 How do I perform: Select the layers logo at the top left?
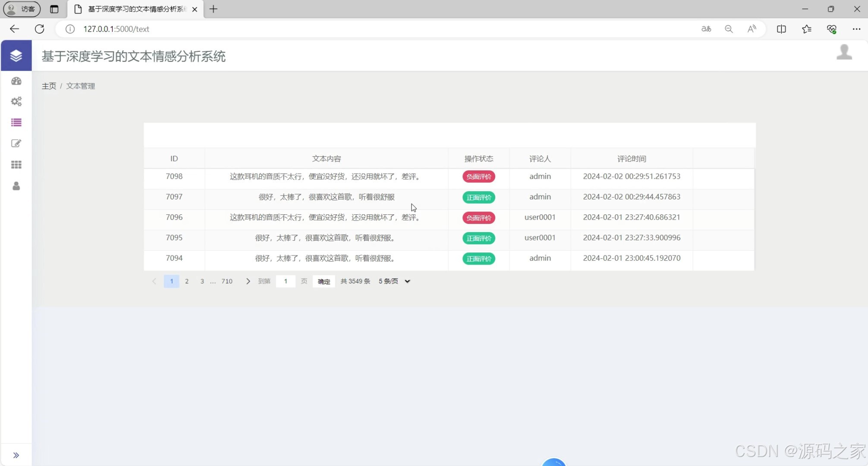click(16, 55)
